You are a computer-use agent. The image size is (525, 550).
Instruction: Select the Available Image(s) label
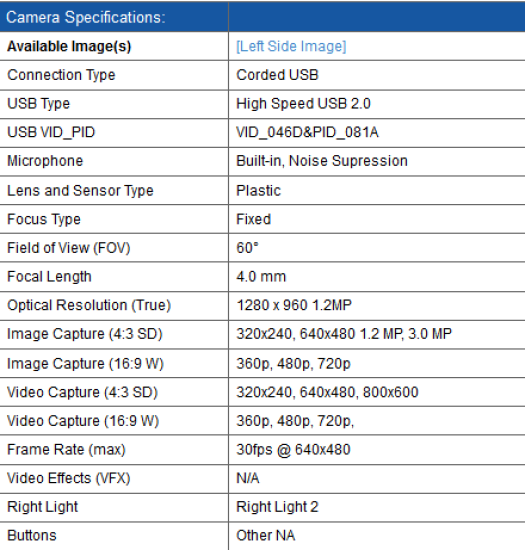(69, 47)
